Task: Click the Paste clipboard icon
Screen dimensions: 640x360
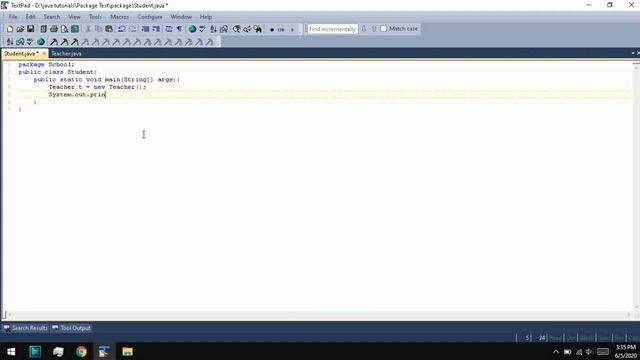Action: [x=109, y=29]
